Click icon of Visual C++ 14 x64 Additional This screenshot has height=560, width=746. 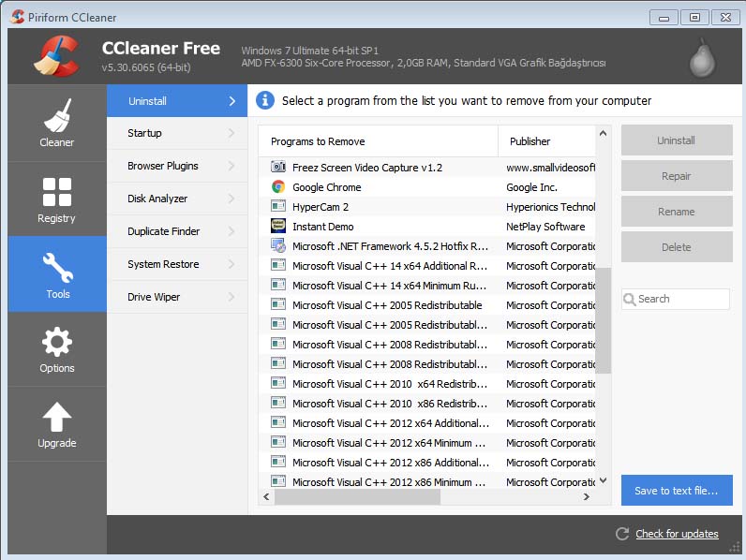(x=278, y=265)
